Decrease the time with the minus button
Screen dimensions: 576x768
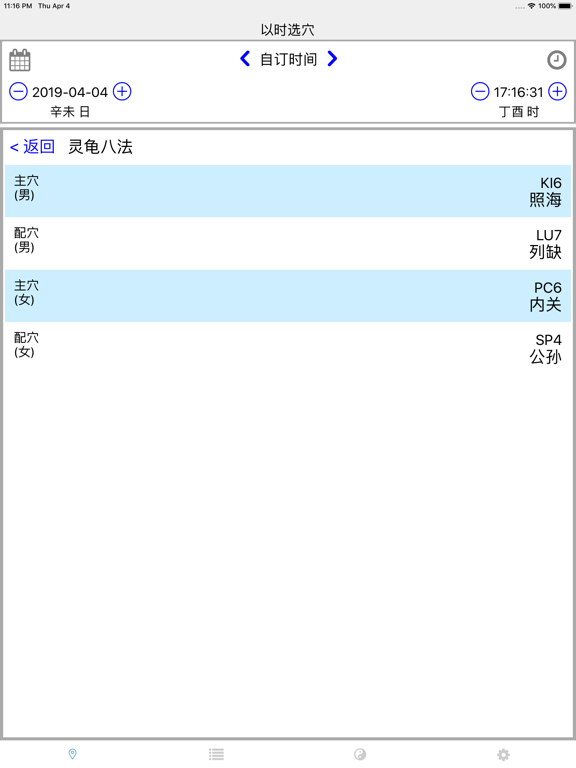click(480, 92)
